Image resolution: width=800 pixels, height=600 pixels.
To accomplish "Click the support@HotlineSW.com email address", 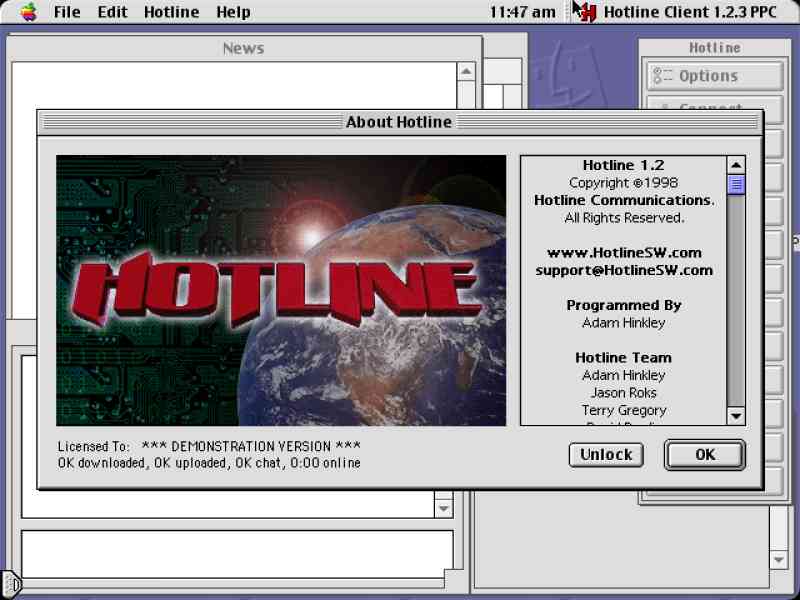I will click(x=624, y=270).
